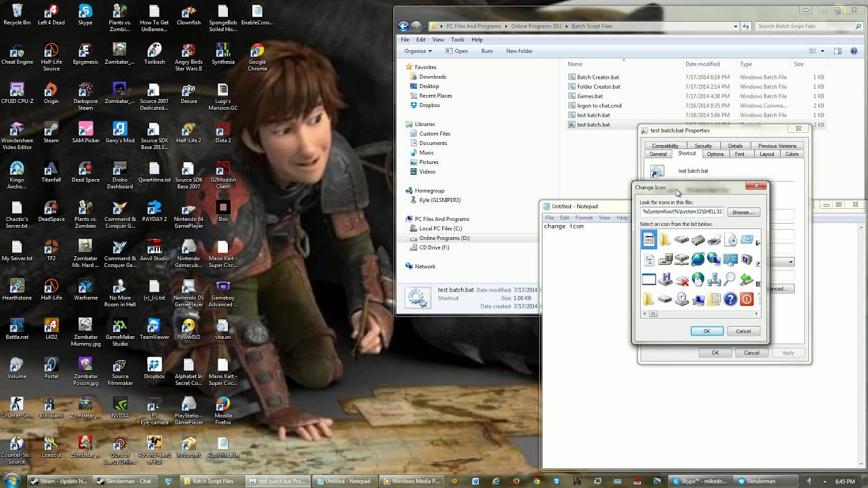Click the SHELL32 icon file path field

click(x=682, y=212)
